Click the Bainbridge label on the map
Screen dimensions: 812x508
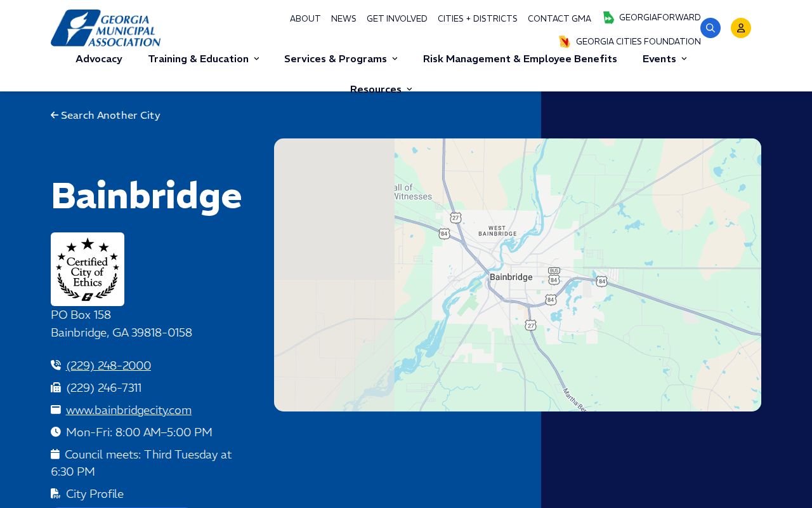[511, 277]
